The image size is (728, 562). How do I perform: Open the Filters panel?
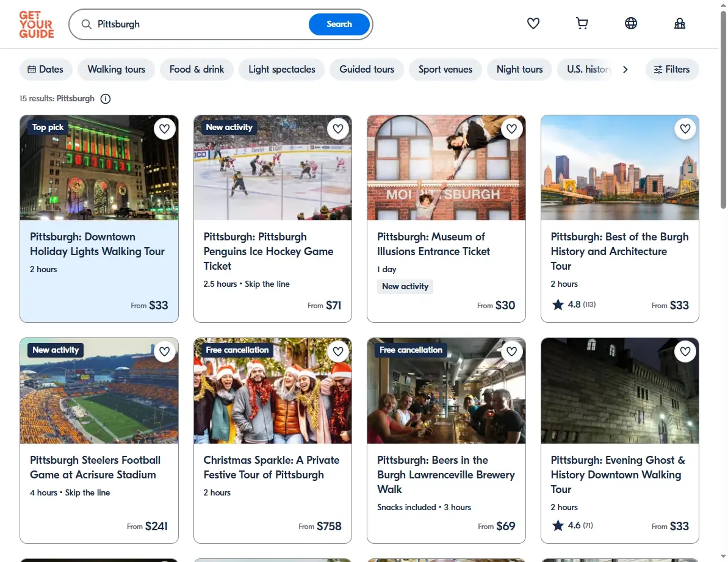[x=672, y=69]
